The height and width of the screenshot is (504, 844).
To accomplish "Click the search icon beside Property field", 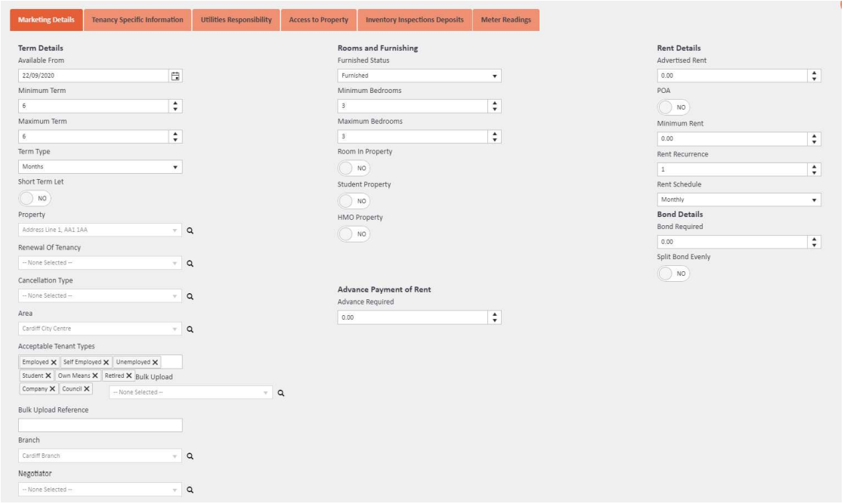I will (190, 230).
